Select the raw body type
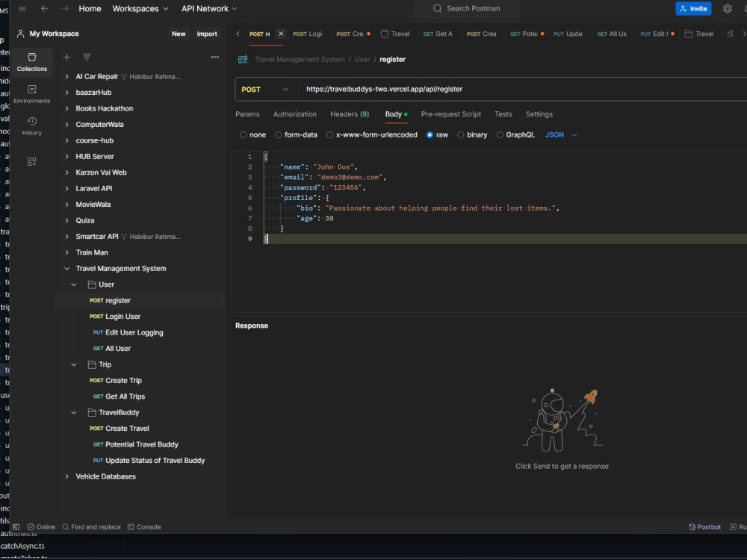Image resolution: width=747 pixels, height=560 pixels. pos(430,135)
